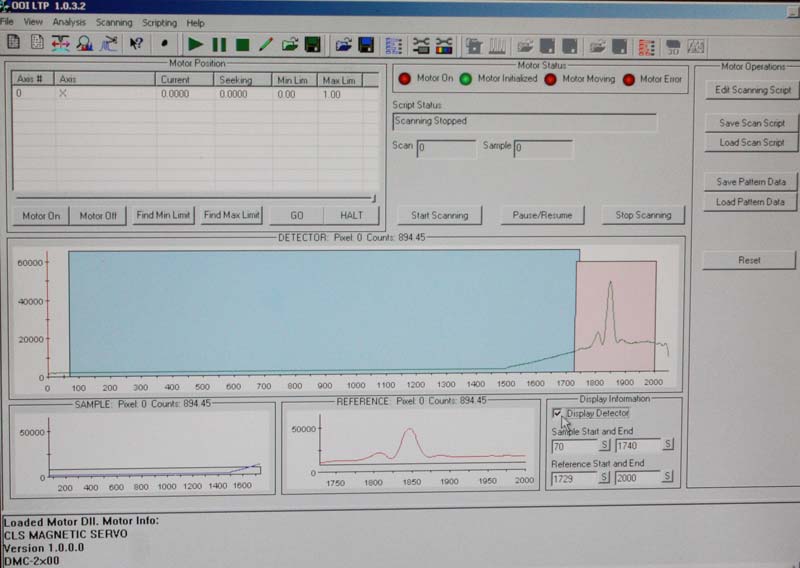This screenshot has height=568, width=800.
Task: Toggle the Display Detector checkbox
Action: coord(557,413)
